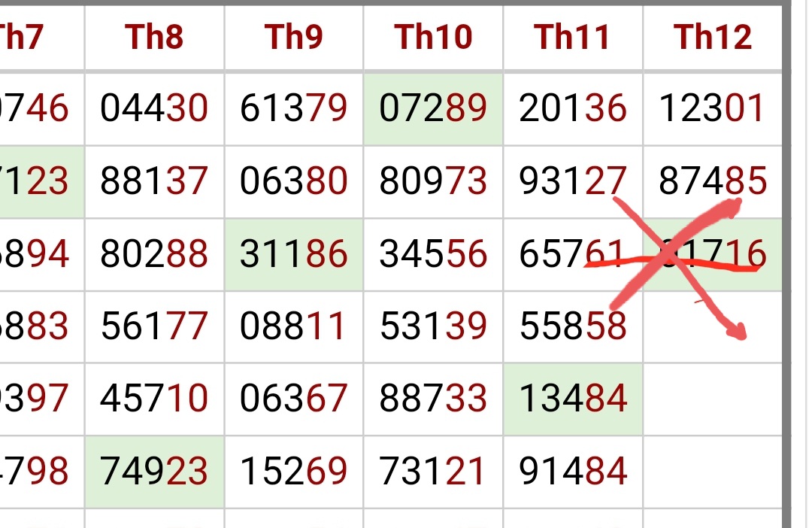Screen dimensions: 812x528
Task: Select the highlighted cell 07289
Action: [x=433, y=109]
